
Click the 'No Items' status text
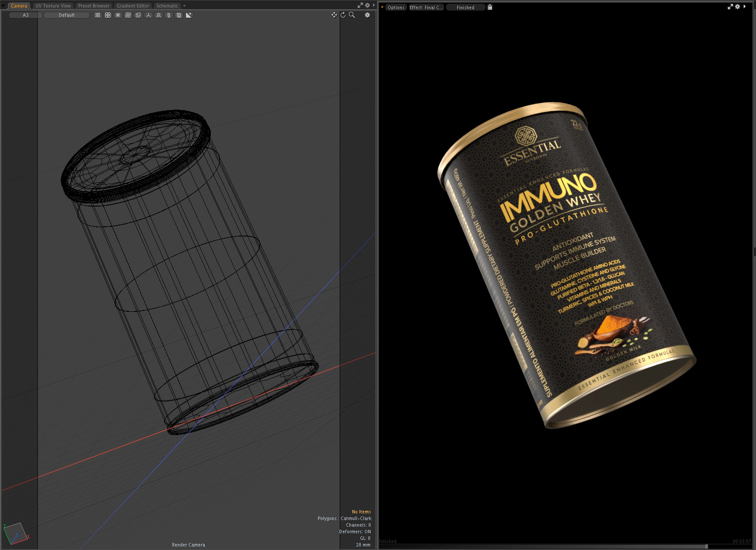[361, 512]
